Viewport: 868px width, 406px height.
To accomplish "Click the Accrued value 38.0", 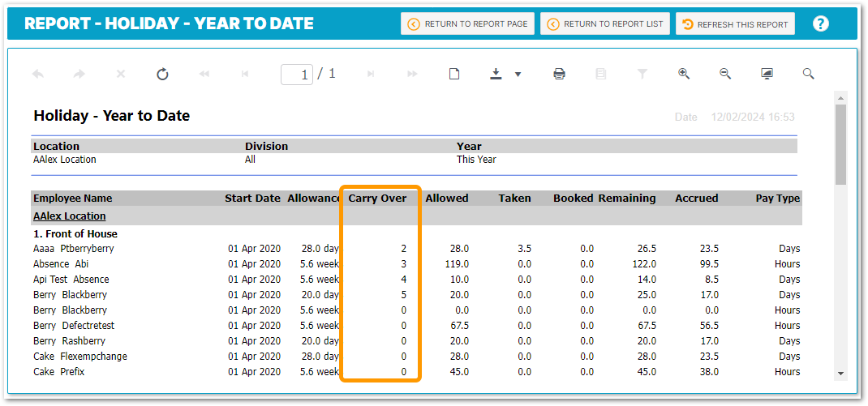I will pyautogui.click(x=708, y=372).
